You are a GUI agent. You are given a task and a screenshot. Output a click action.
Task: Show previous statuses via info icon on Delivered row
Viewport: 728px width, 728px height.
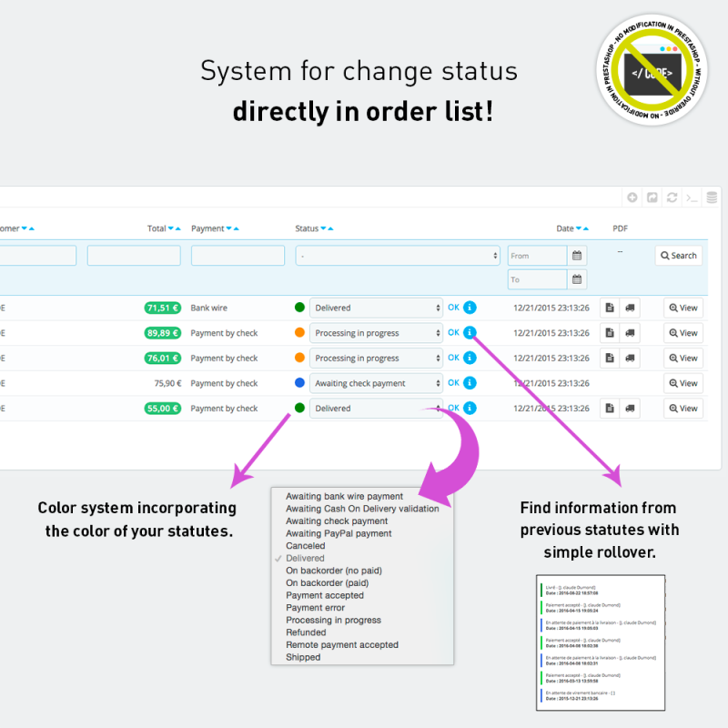coord(470,308)
